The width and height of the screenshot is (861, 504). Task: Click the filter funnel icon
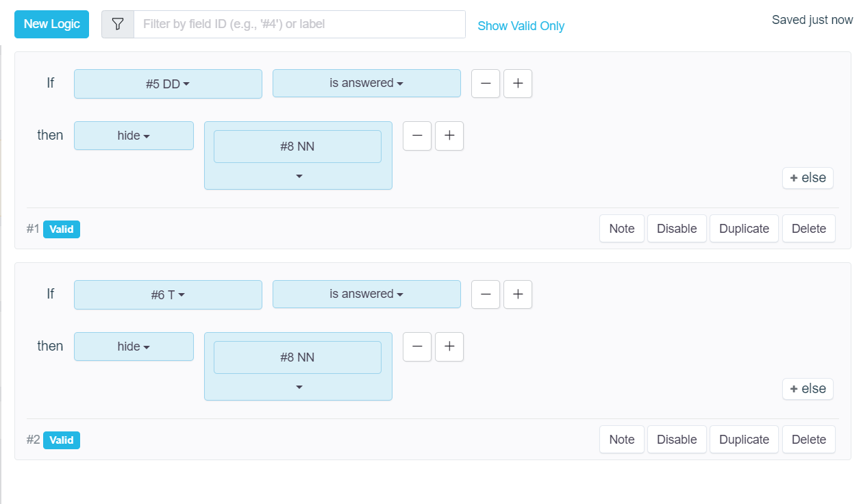tap(118, 25)
